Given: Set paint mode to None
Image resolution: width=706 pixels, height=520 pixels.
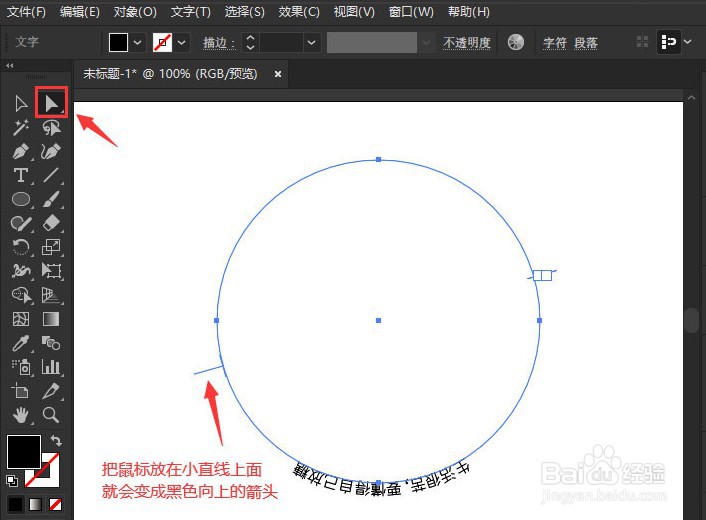Looking at the screenshot, I should pos(55,504).
